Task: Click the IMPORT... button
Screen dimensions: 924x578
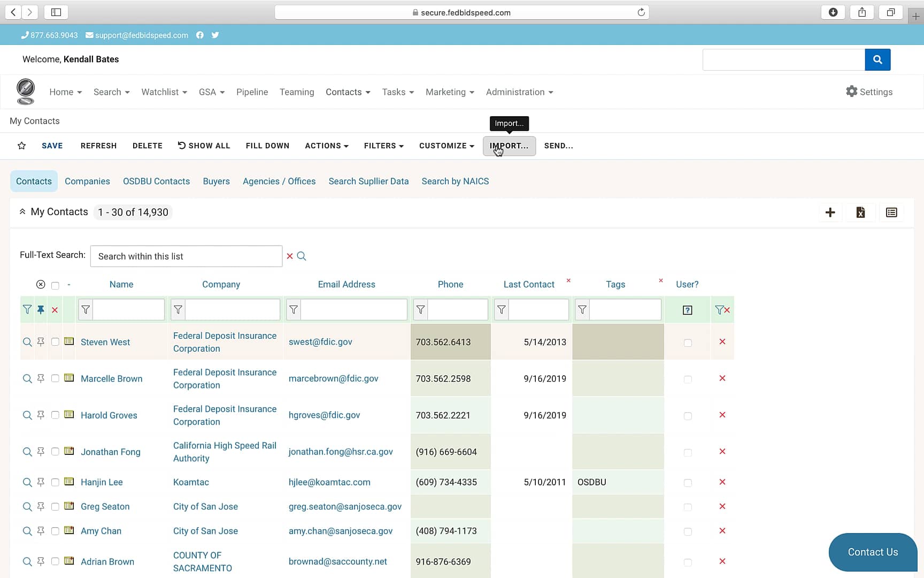Action: tap(509, 146)
